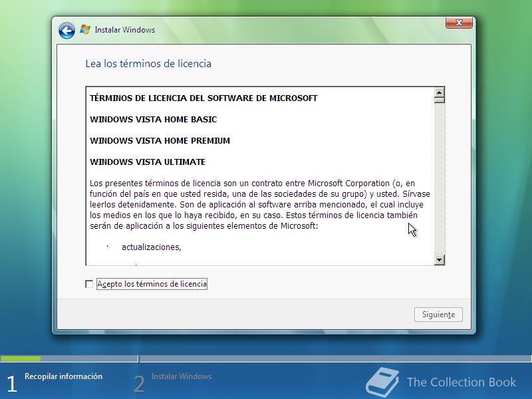Go back with the blue arrow button
The height and width of the screenshot is (399, 532).
tap(66, 31)
